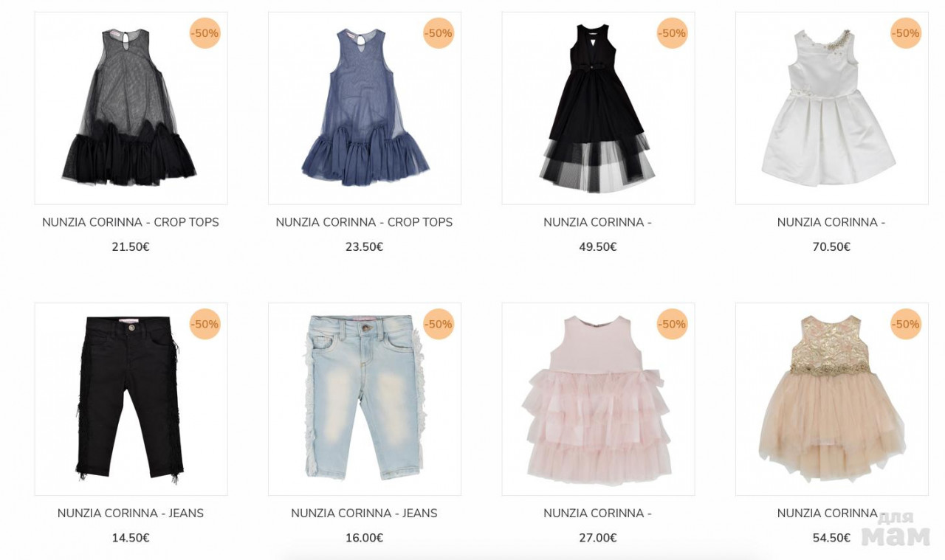Open the crop tops title priced 21.50€

[x=131, y=222]
